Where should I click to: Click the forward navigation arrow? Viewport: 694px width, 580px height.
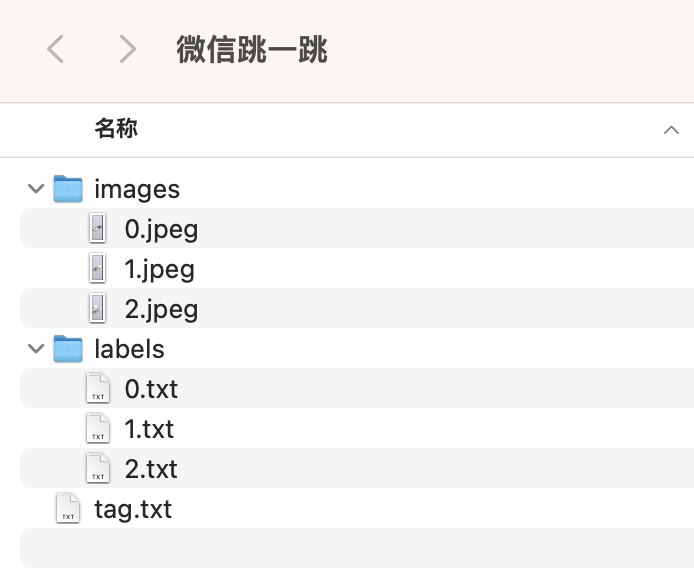click(x=127, y=49)
